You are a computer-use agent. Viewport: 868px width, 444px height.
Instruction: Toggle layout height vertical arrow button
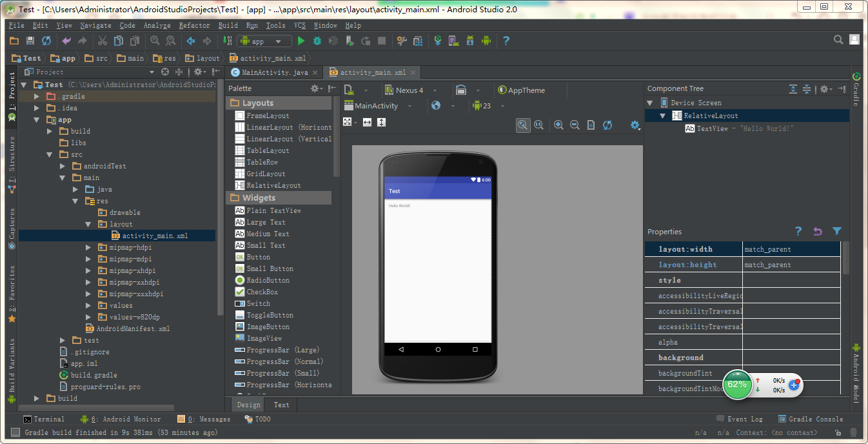(x=381, y=122)
